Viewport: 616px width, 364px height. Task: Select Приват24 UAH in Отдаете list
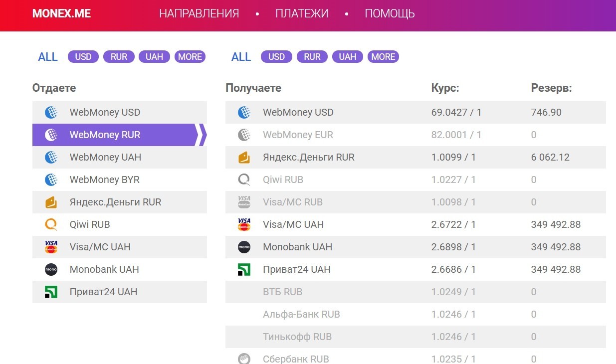point(120,292)
